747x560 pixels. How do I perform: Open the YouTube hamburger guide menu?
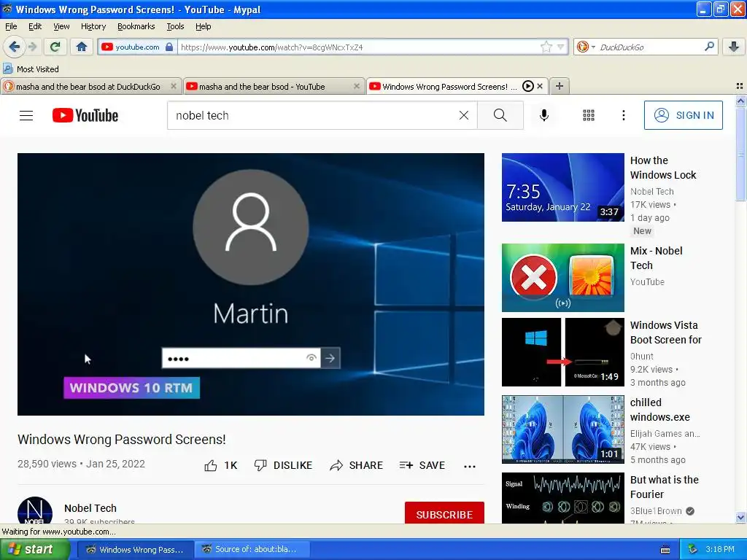(x=26, y=115)
